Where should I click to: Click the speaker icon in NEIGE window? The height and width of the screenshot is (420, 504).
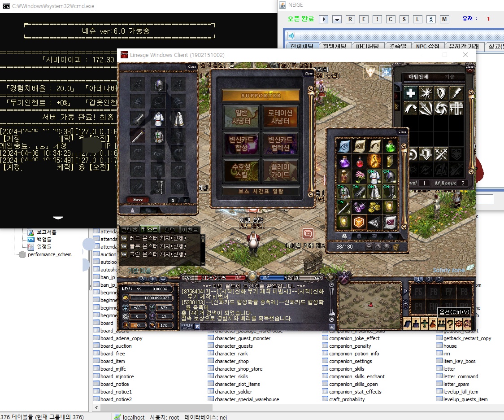[291, 36]
